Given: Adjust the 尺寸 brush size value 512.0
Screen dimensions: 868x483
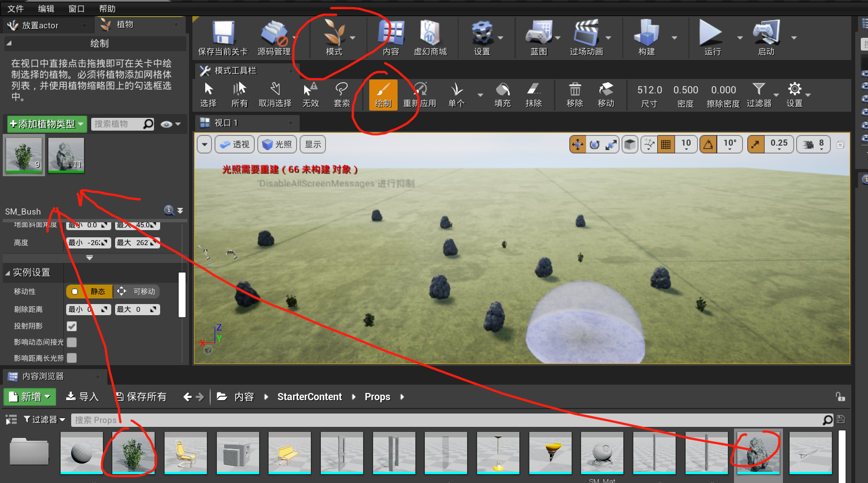Looking at the screenshot, I should (x=649, y=90).
